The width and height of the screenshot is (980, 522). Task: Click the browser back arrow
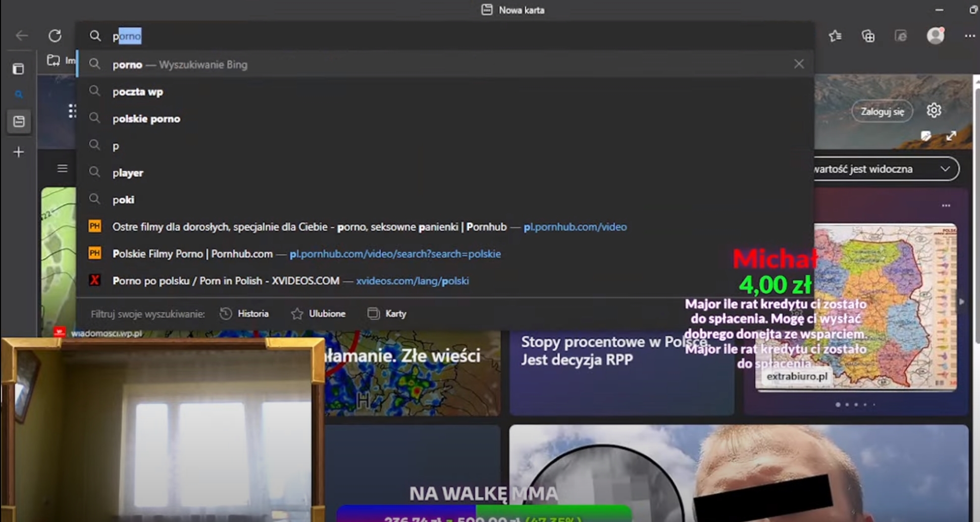coord(22,36)
